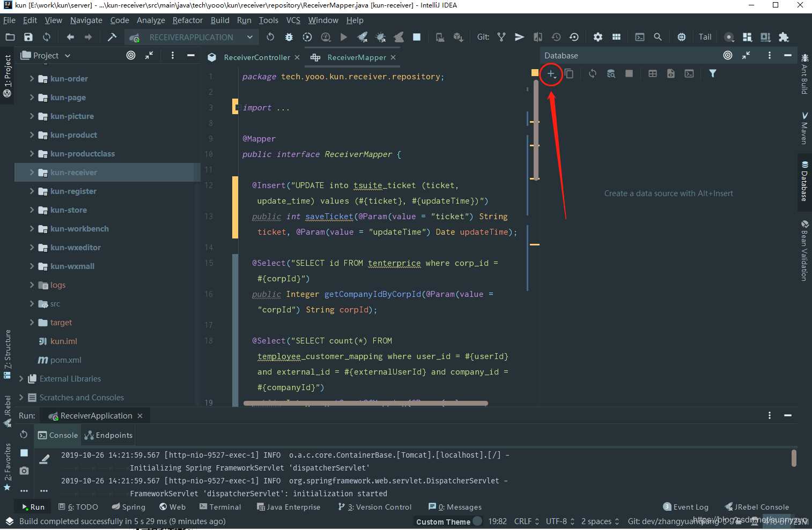Image resolution: width=812 pixels, height=530 pixels.
Task: Expand the kun-receiver folder
Action: 32,172
